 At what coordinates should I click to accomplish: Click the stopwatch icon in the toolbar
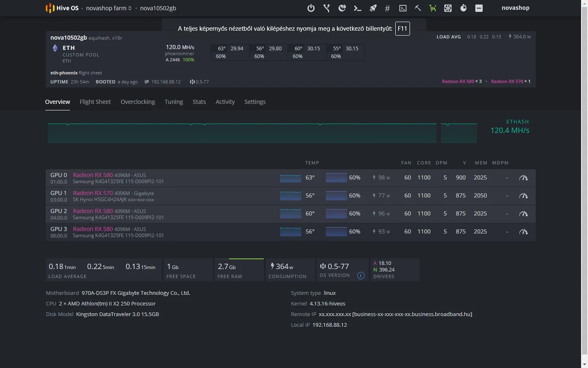[x=463, y=8]
